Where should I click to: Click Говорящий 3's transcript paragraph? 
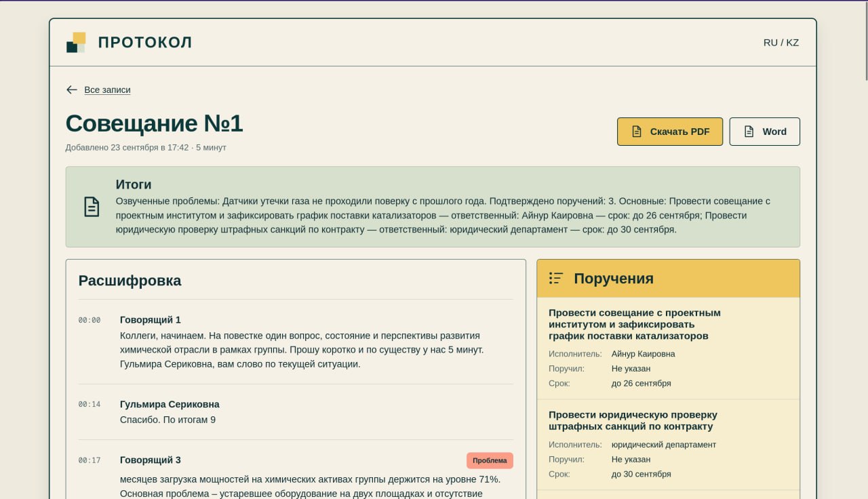[310, 486]
